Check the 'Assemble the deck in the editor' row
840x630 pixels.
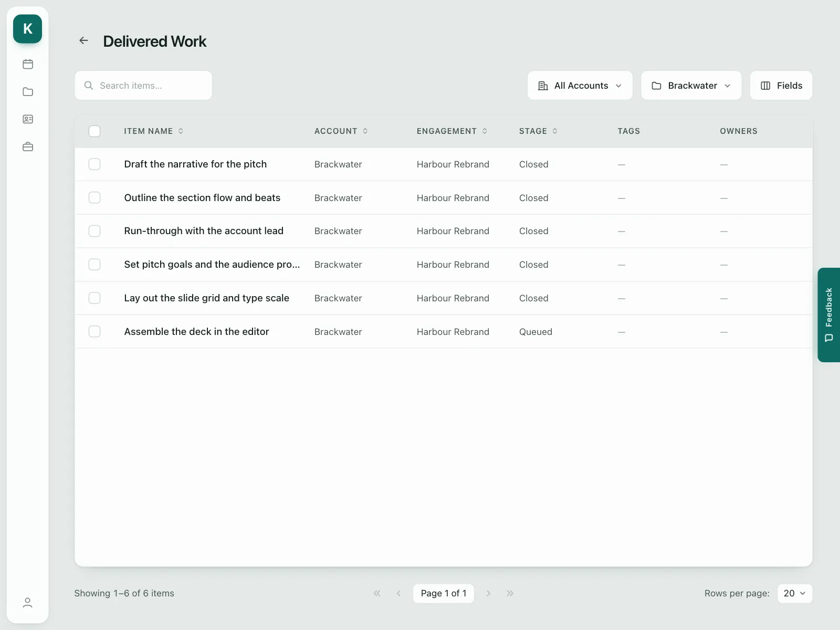pos(94,332)
